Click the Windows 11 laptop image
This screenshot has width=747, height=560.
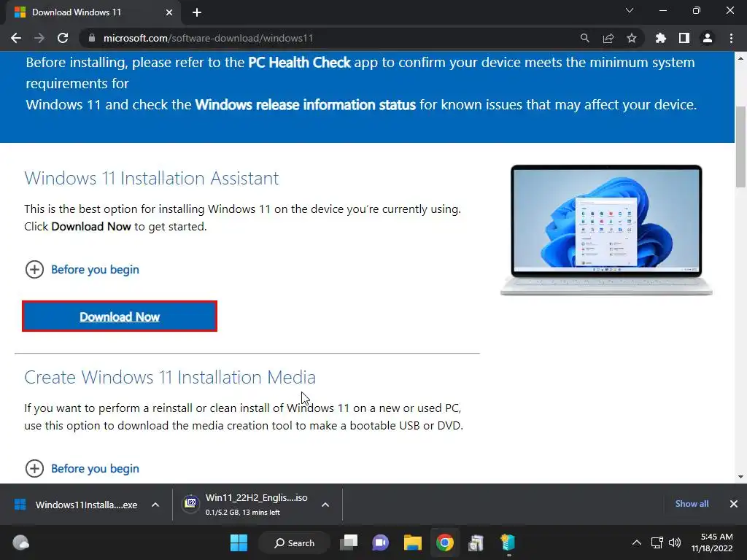click(606, 230)
